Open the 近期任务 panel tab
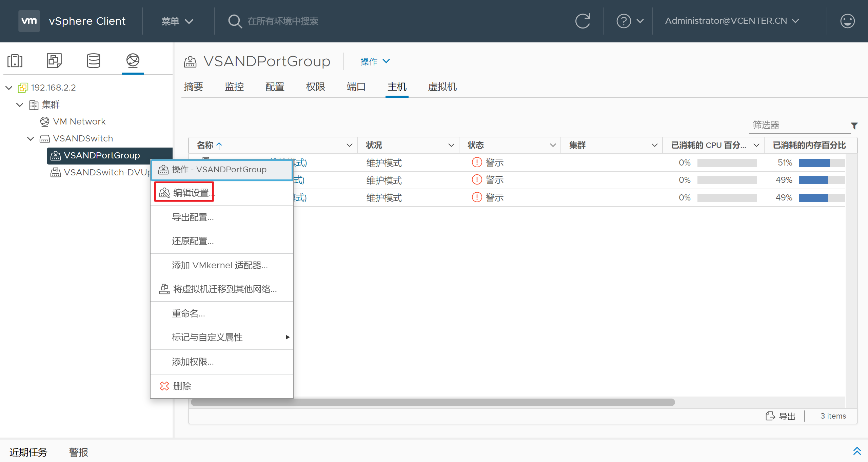Viewport: 868px width, 462px height. click(x=28, y=452)
